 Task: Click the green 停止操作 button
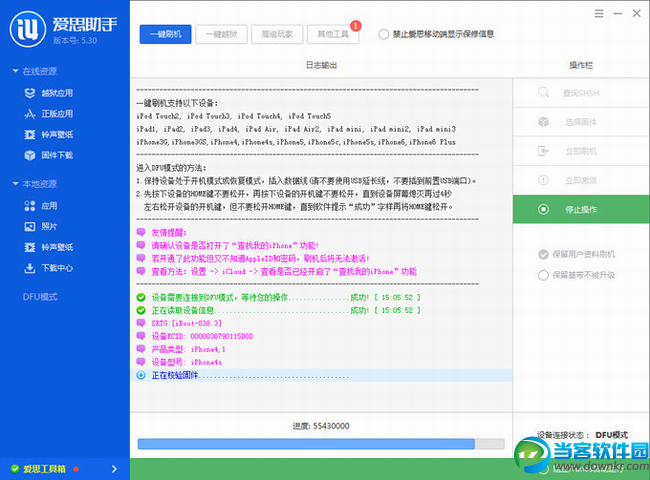581,209
